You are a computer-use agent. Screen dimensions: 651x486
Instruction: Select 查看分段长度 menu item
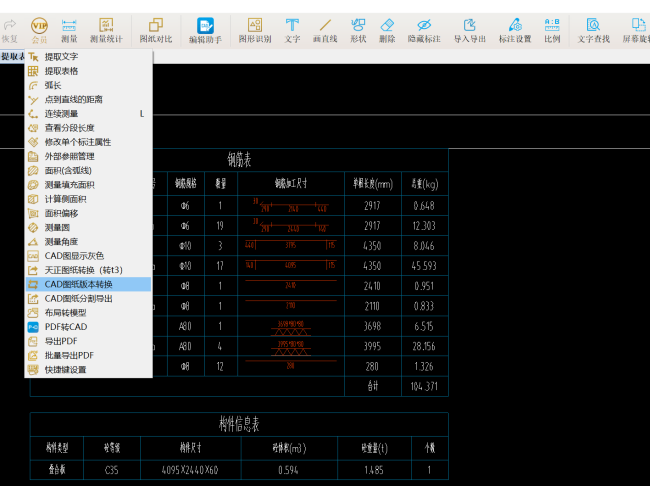pos(88,128)
